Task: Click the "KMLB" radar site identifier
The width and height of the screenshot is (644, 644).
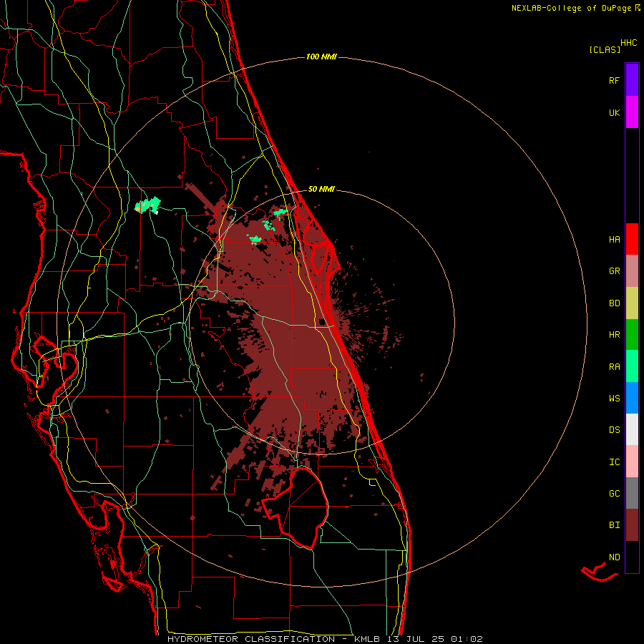Action: point(368,639)
